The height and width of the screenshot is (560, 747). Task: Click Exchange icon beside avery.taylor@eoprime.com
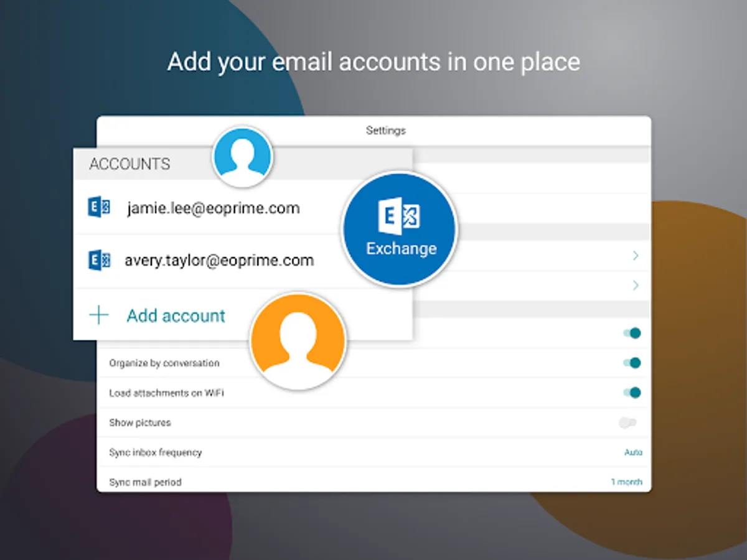point(99,260)
